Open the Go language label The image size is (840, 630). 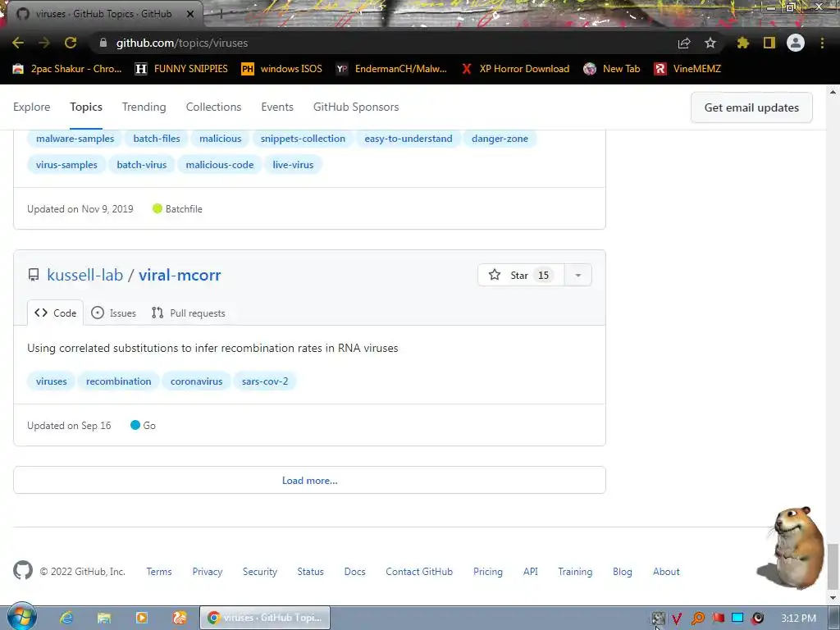143,426
